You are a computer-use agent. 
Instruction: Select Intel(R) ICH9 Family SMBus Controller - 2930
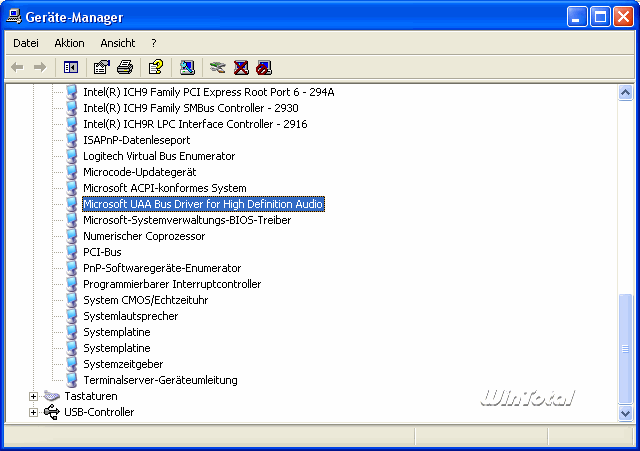click(191, 108)
